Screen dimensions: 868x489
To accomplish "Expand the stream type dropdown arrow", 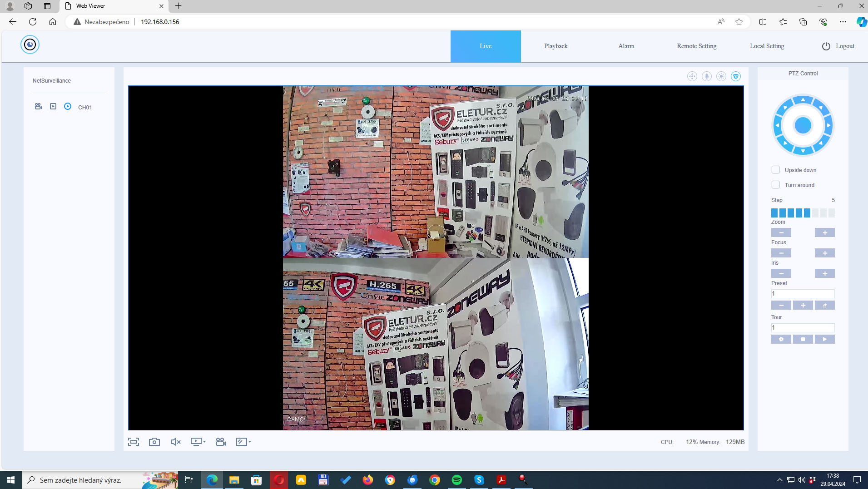I will point(204,442).
